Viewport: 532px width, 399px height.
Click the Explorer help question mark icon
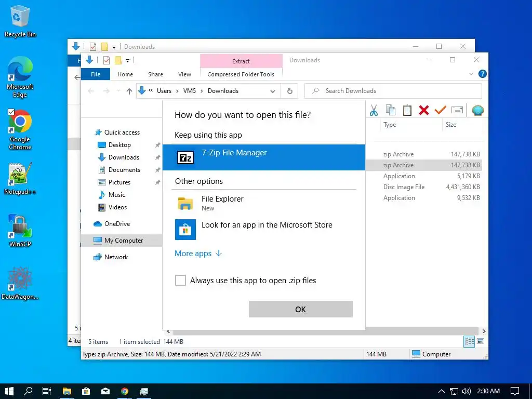pyautogui.click(x=482, y=74)
